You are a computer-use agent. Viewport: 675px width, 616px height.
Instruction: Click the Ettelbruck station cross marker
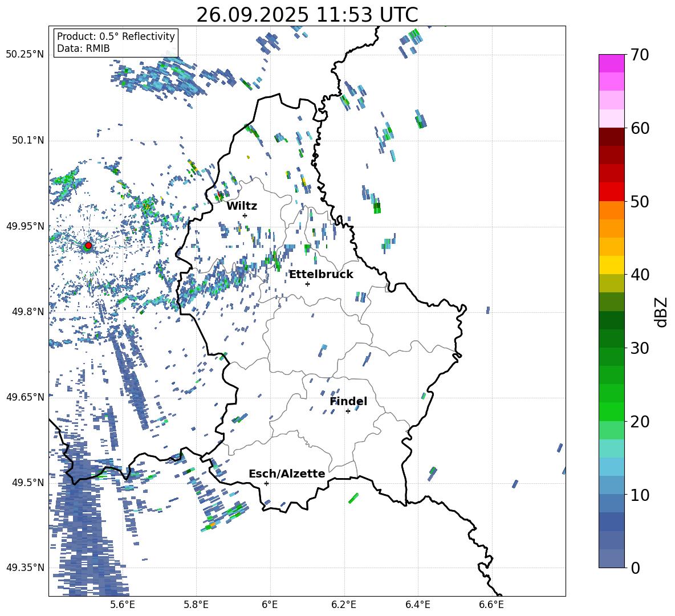click(x=307, y=284)
